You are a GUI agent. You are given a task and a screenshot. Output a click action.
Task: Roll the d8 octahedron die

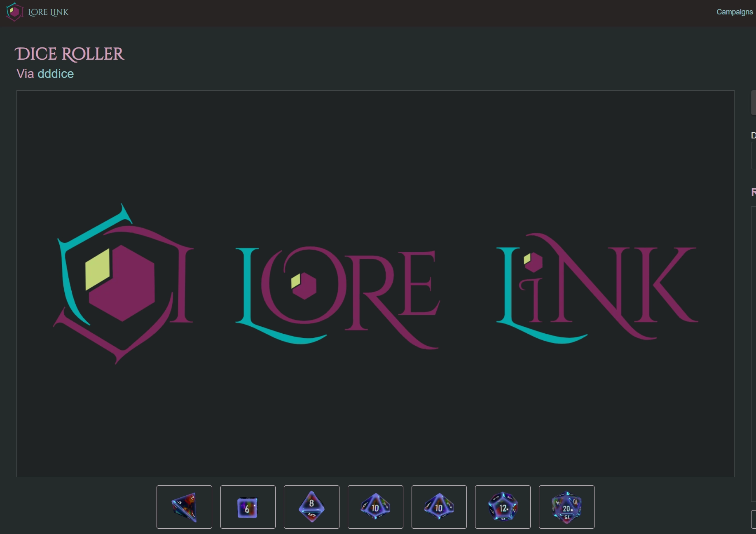coord(311,507)
